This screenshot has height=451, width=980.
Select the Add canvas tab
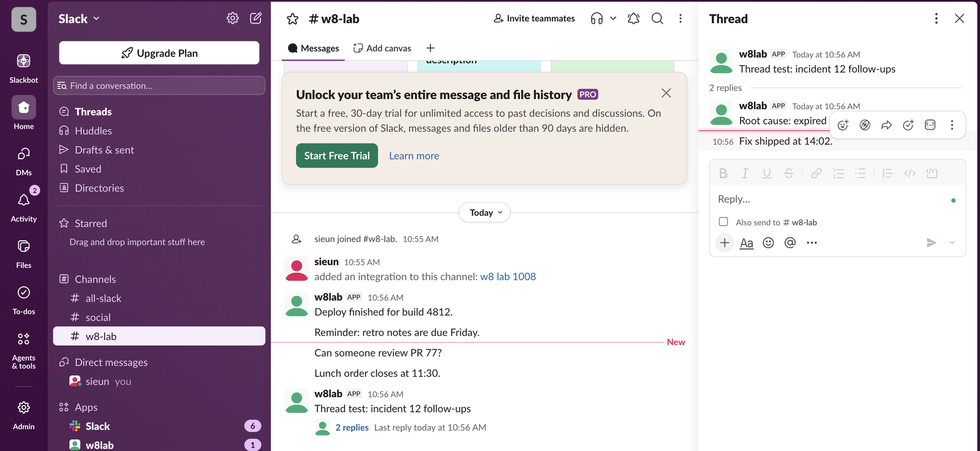pyautogui.click(x=382, y=48)
